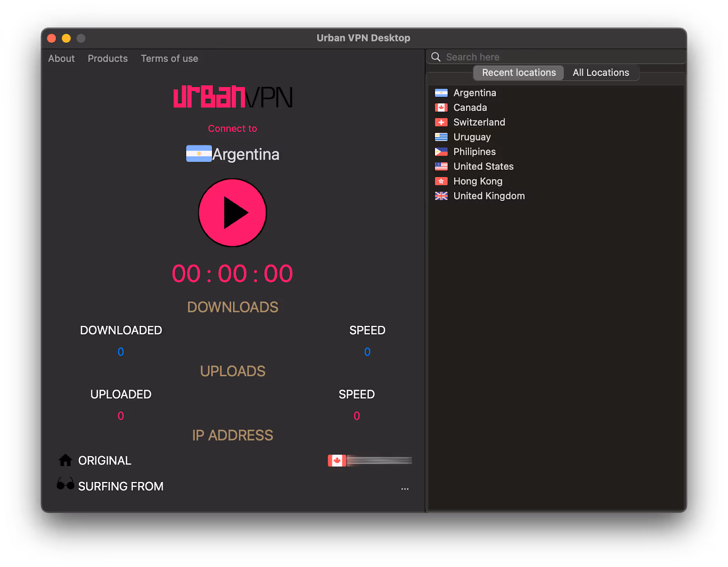
Task: Select Philipines in recent locations
Action: click(x=556, y=152)
